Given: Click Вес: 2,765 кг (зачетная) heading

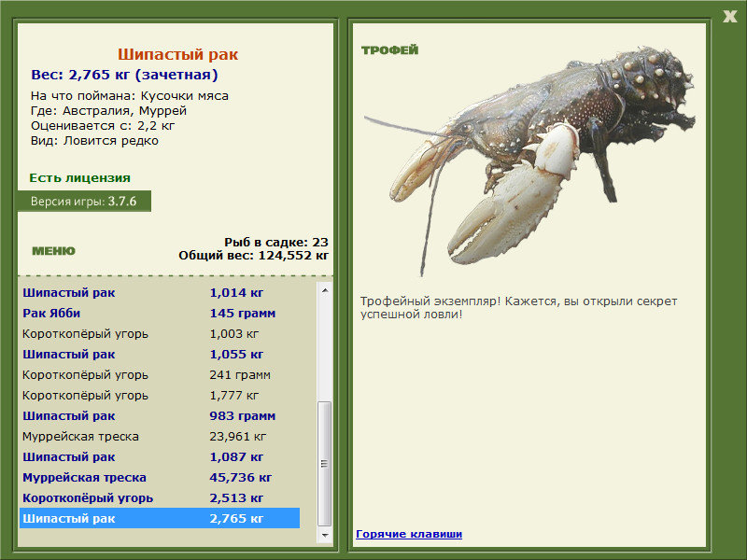Looking at the screenshot, I should pyautogui.click(x=124, y=75).
